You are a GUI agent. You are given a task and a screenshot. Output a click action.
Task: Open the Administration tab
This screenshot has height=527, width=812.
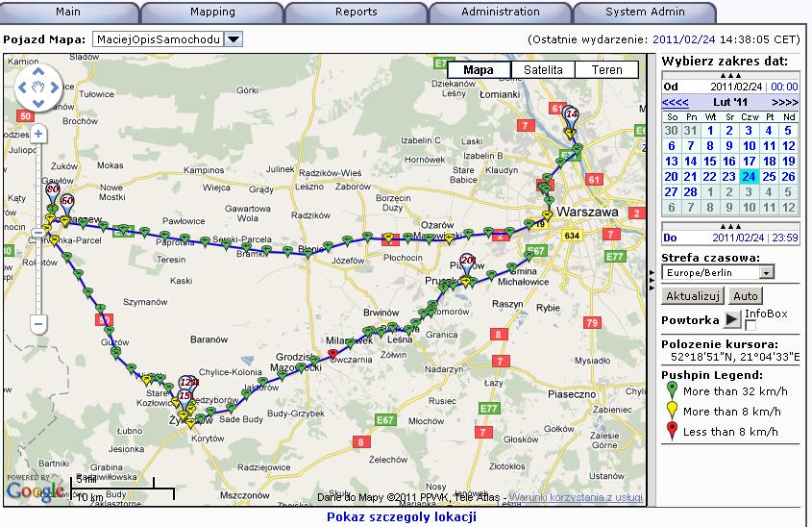pos(501,12)
